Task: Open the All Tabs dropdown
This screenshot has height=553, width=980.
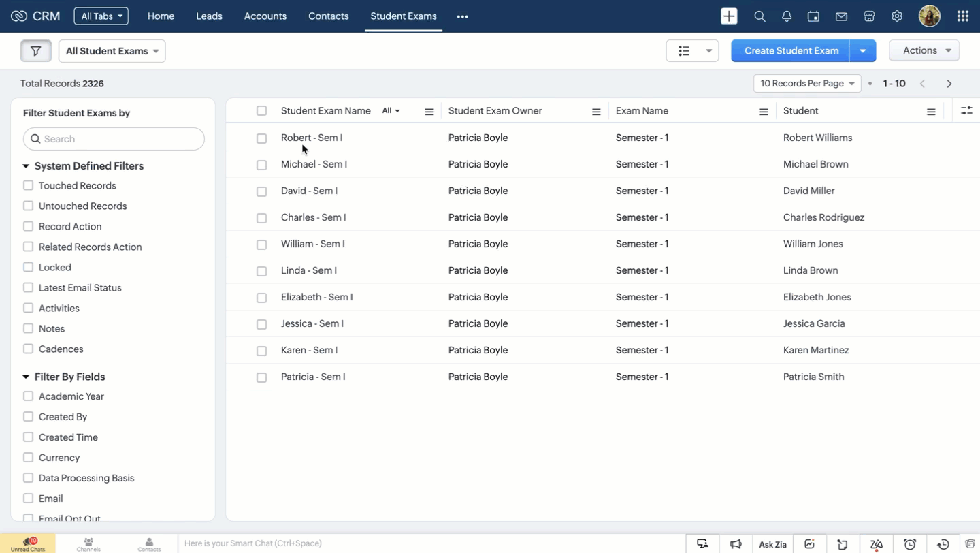Action: (x=101, y=16)
